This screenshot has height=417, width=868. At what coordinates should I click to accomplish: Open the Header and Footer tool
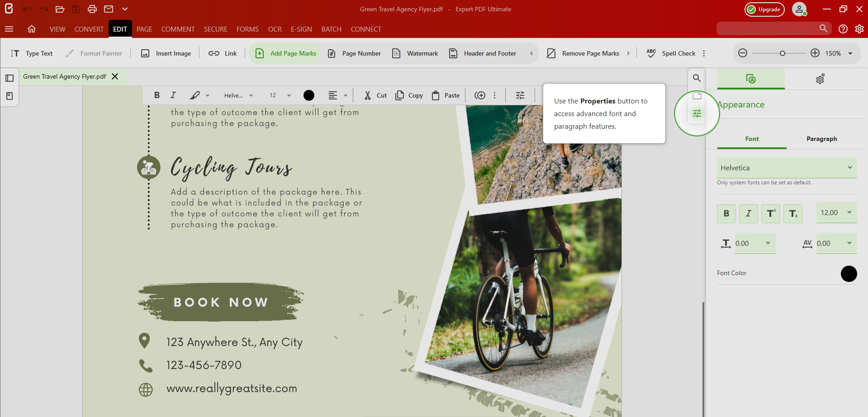(482, 53)
